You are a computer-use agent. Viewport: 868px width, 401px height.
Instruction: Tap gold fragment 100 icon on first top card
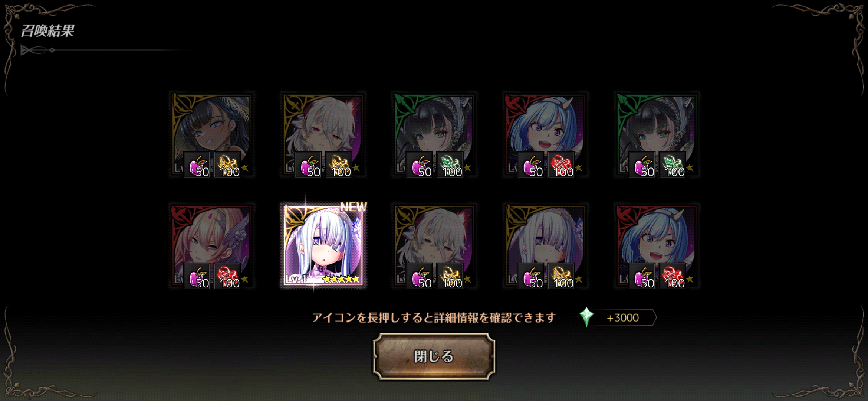227,165
